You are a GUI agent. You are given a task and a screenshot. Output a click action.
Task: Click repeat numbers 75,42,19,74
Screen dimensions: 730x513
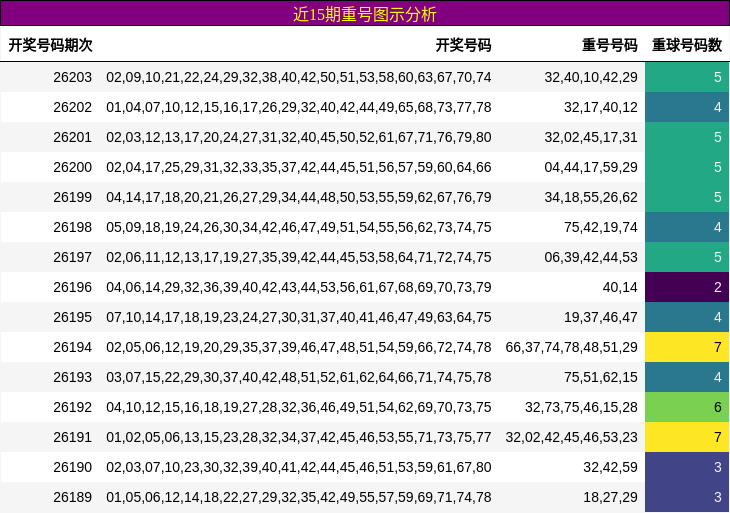pos(601,227)
